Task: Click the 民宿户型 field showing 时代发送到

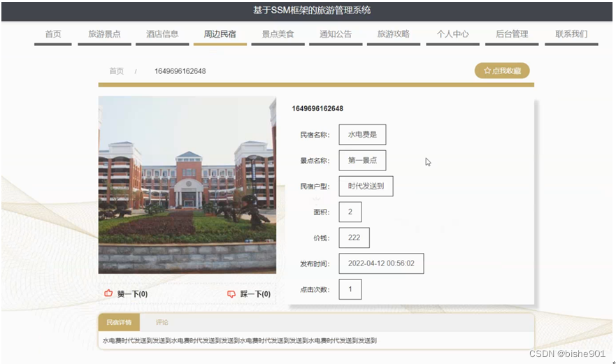Action: tap(366, 186)
